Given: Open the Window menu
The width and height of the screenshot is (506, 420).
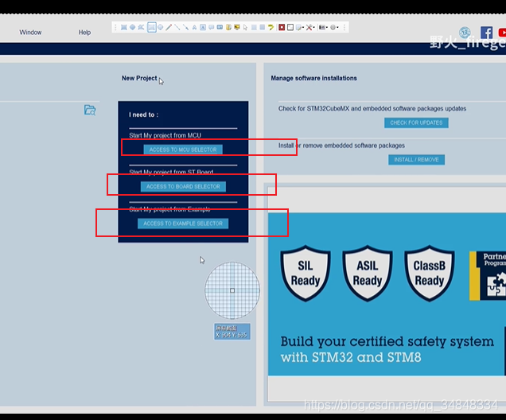Looking at the screenshot, I should click(x=30, y=33).
